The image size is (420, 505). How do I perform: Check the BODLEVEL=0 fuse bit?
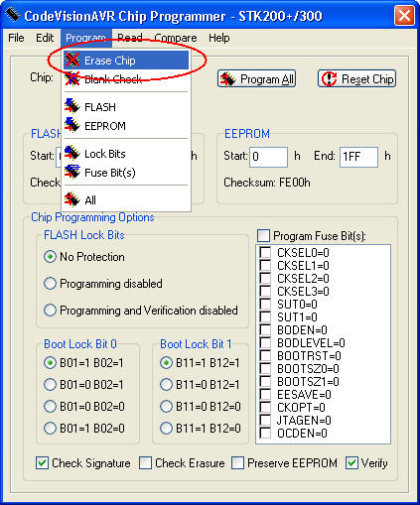[265, 342]
